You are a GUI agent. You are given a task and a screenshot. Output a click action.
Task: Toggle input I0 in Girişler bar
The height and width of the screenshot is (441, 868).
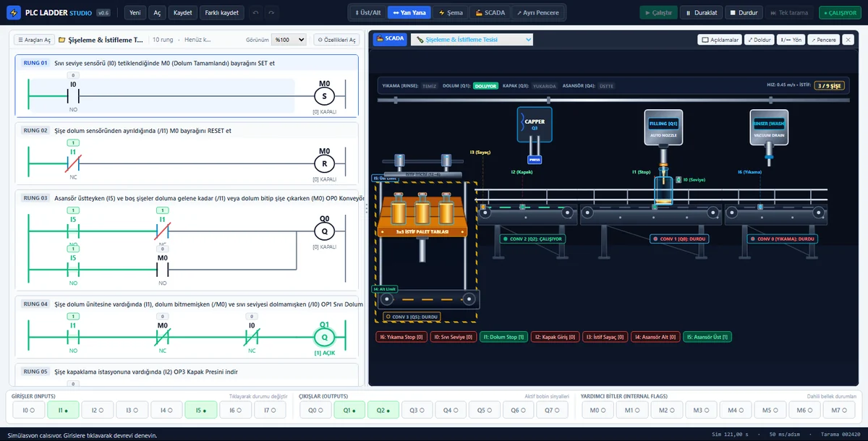(29, 410)
